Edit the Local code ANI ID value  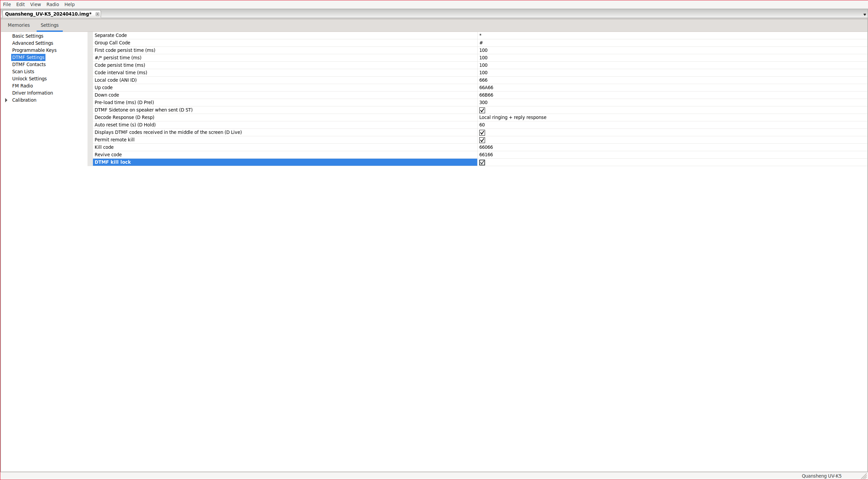(483, 80)
